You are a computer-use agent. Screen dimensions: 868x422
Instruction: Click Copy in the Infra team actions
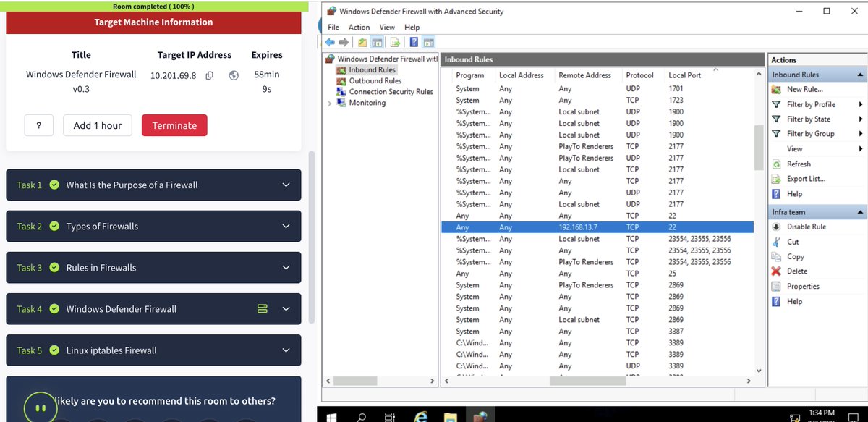click(x=795, y=257)
